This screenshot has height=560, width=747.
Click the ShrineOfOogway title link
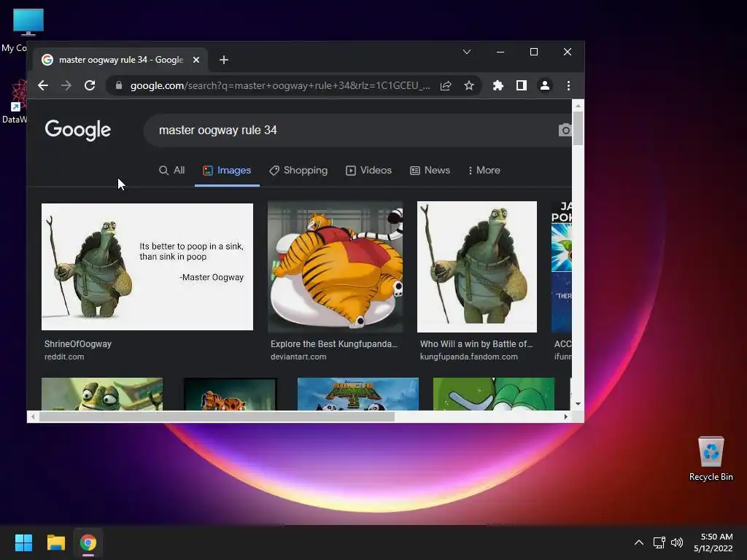point(77,344)
